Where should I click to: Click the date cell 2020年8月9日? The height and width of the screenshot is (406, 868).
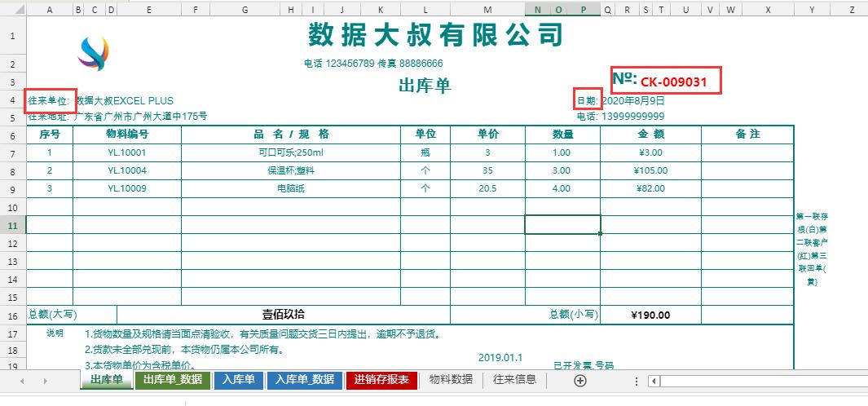coord(632,101)
